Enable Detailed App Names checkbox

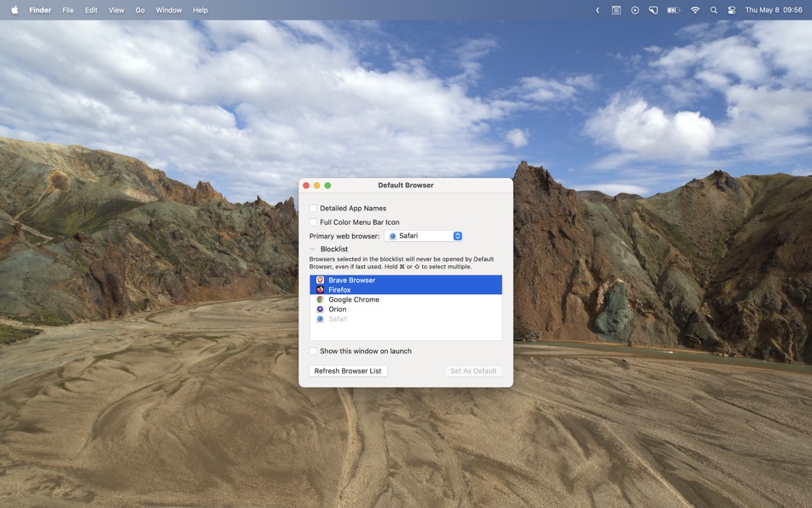click(313, 208)
